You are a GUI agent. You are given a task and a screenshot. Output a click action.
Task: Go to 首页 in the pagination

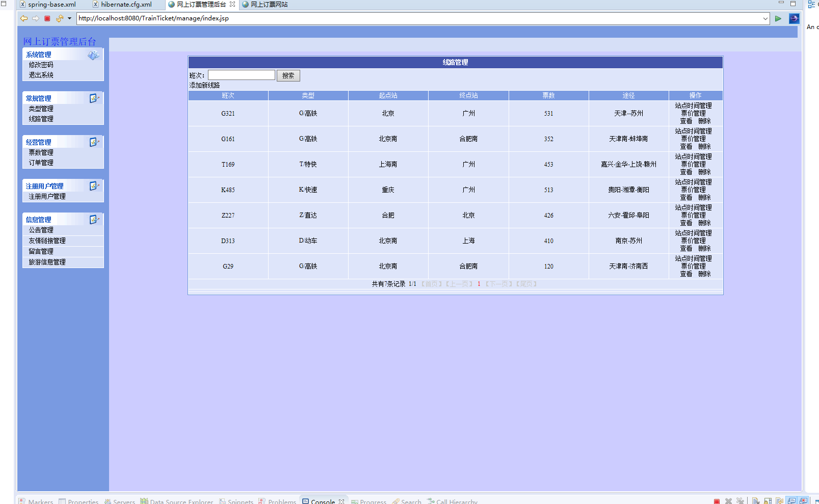431,284
